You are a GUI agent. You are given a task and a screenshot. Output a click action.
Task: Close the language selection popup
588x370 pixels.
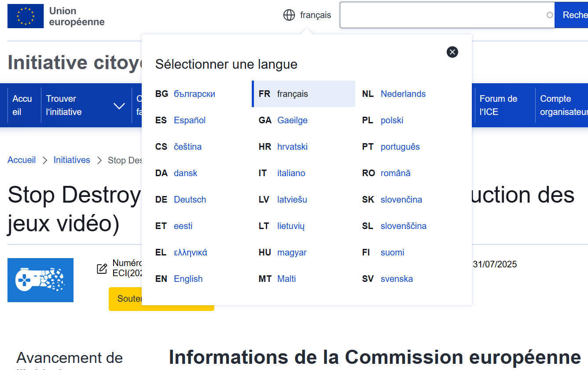(452, 52)
